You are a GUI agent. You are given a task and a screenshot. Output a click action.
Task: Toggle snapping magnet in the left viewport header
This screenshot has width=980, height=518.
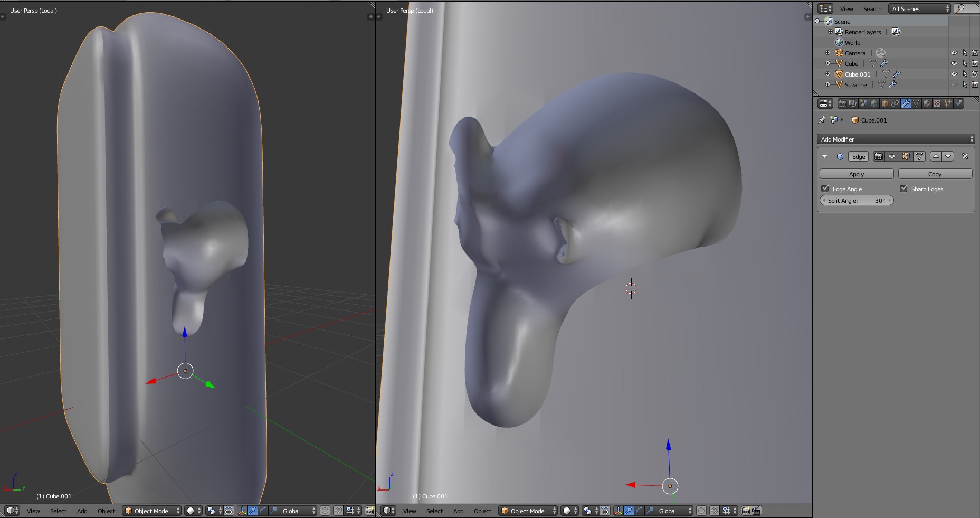click(338, 511)
